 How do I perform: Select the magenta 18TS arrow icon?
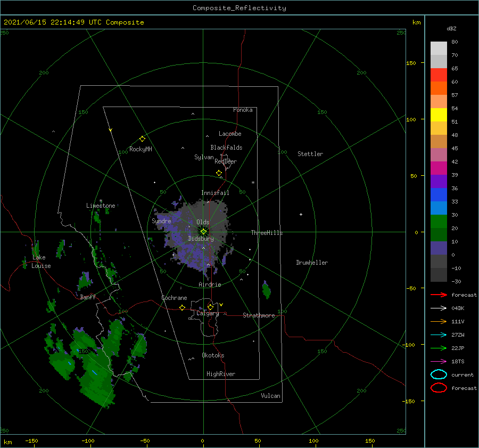tap(439, 362)
